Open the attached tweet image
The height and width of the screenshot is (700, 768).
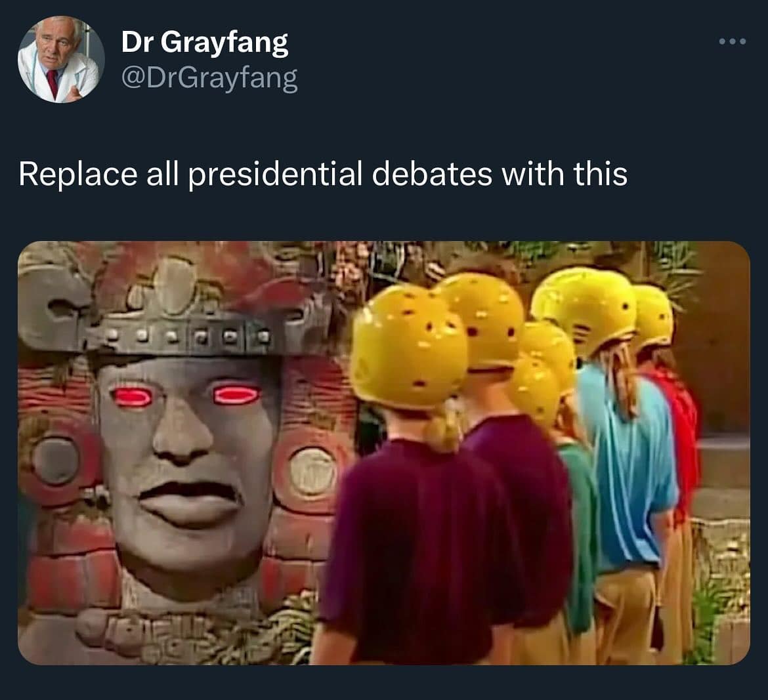point(384,453)
